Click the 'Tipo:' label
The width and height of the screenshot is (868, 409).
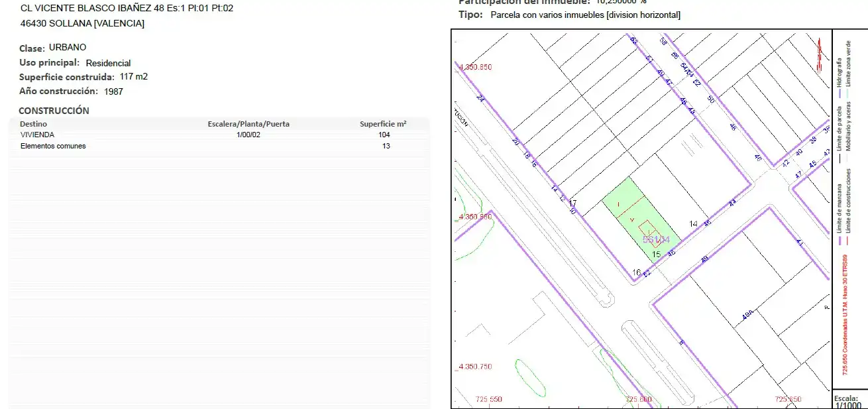tap(471, 15)
